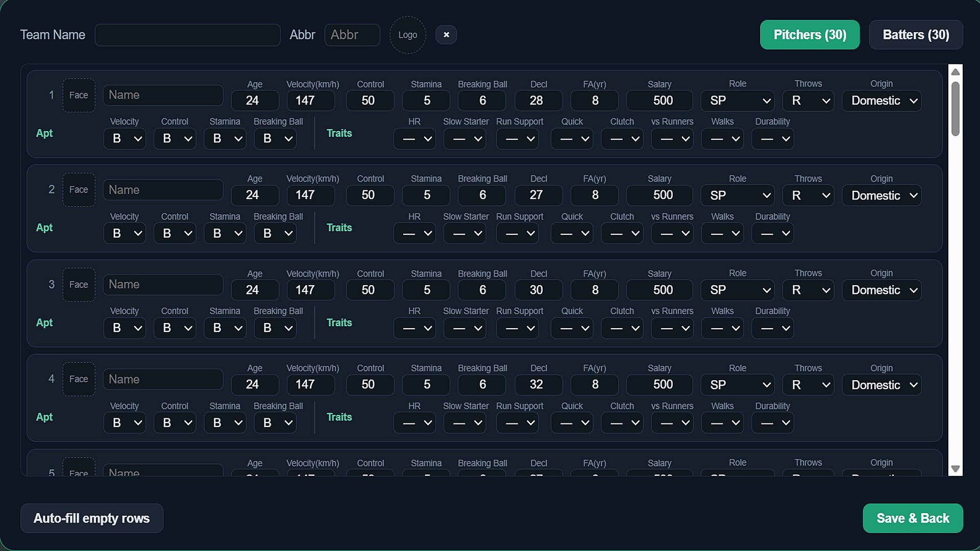Click the Velocity(km/h) field of pitcher 2
Screen dimensions: 980x551
click(311, 195)
